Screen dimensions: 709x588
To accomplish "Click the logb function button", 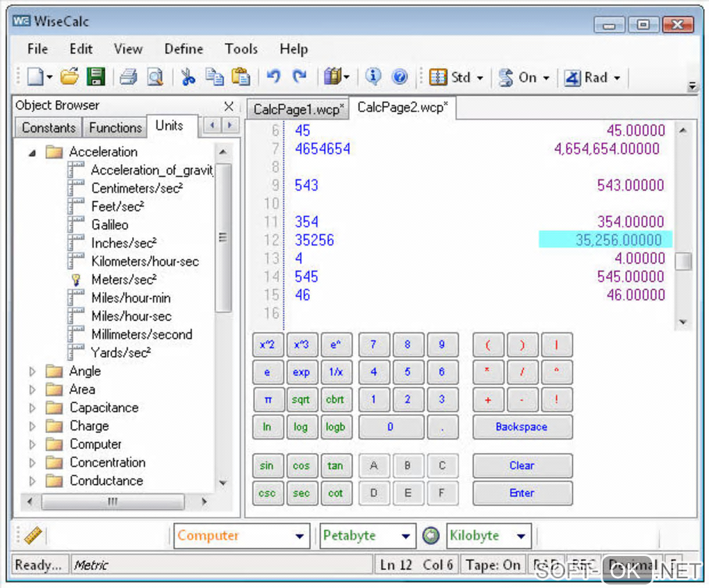I will pos(336,427).
